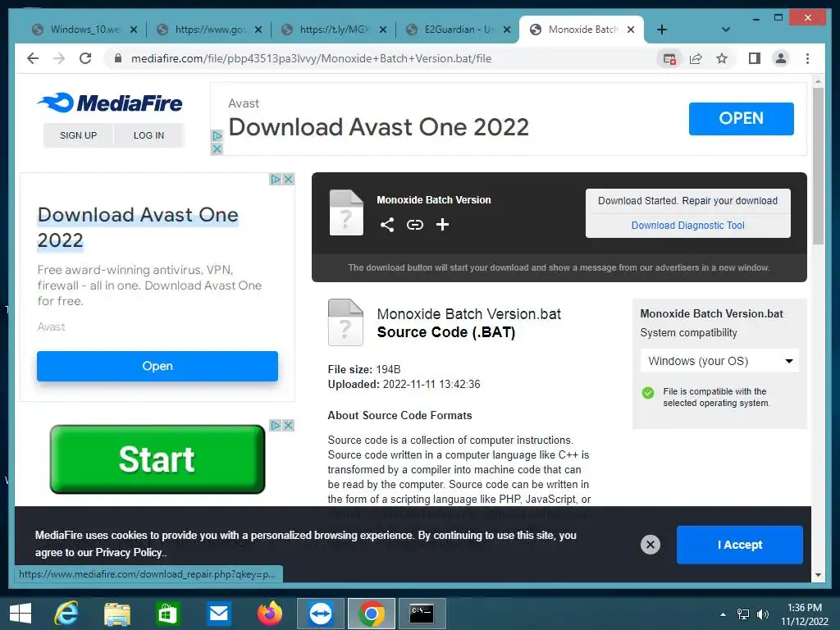
Task: Dismiss cookie banner with X icon
Action: pyautogui.click(x=651, y=545)
